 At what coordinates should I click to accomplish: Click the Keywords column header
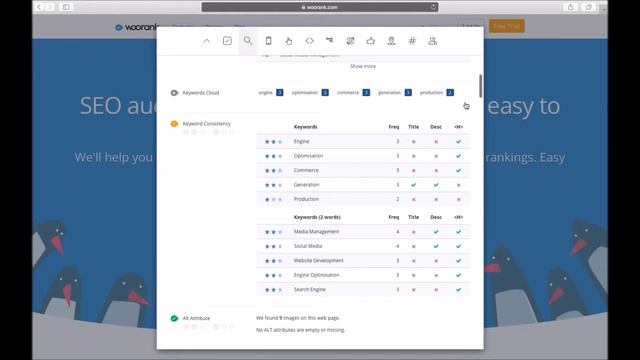pyautogui.click(x=305, y=127)
